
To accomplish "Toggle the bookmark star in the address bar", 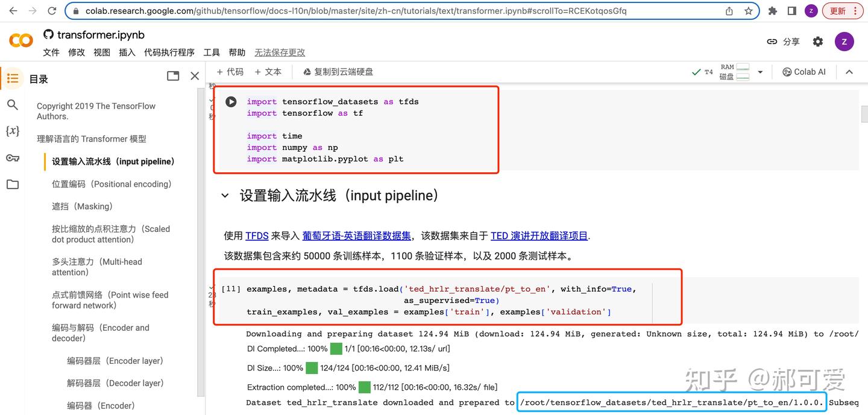I will 747,10.
